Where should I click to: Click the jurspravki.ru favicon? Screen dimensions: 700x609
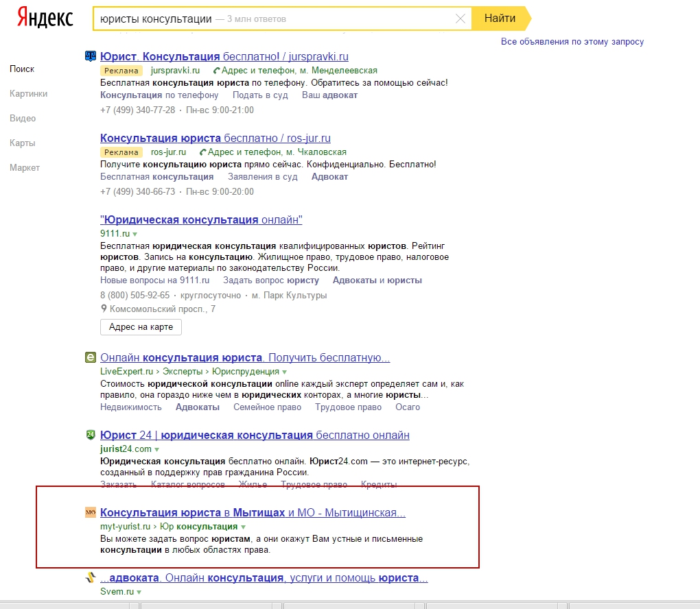(x=91, y=56)
